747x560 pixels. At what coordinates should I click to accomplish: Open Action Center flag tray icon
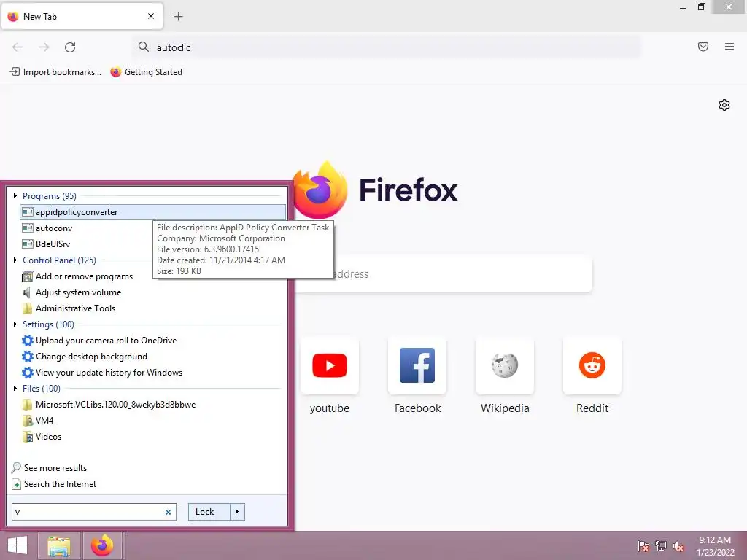pyautogui.click(x=643, y=546)
